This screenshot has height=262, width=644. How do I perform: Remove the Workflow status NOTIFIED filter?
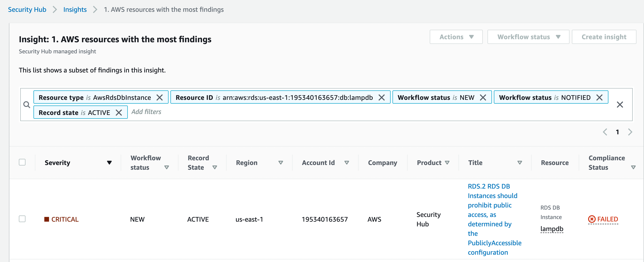pyautogui.click(x=599, y=97)
